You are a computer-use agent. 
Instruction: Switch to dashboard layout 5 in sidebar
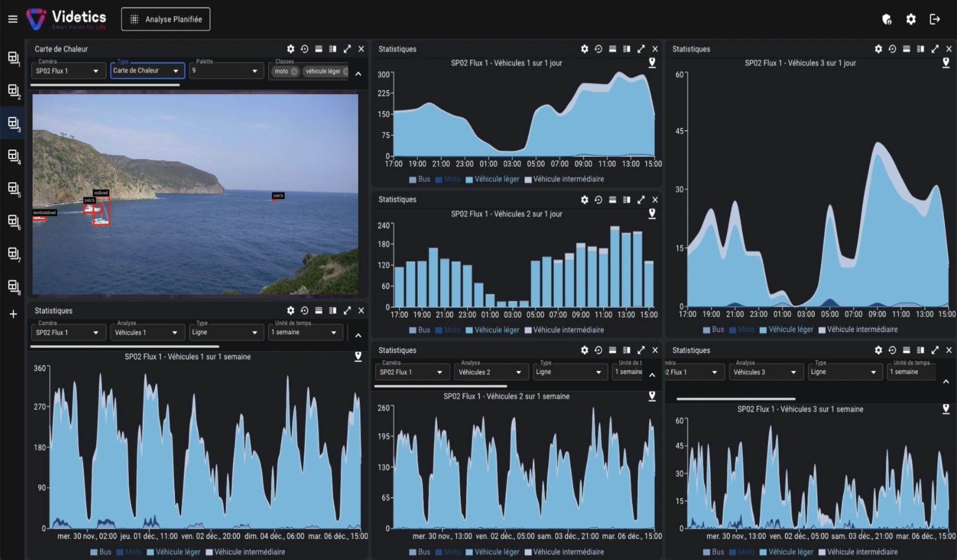tap(14, 189)
